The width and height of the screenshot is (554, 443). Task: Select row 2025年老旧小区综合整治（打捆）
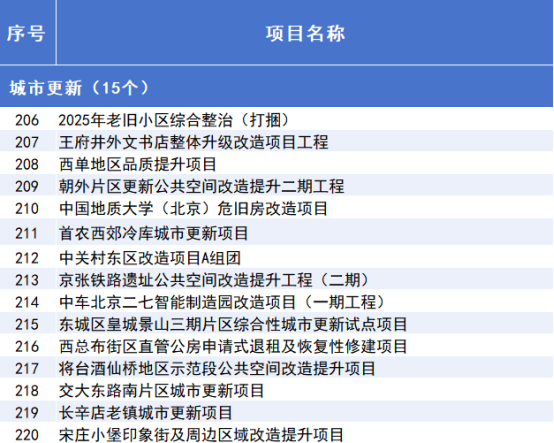[x=276, y=119]
